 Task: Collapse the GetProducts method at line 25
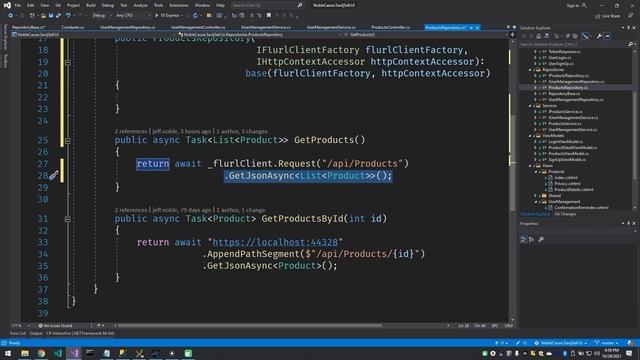coord(68,140)
